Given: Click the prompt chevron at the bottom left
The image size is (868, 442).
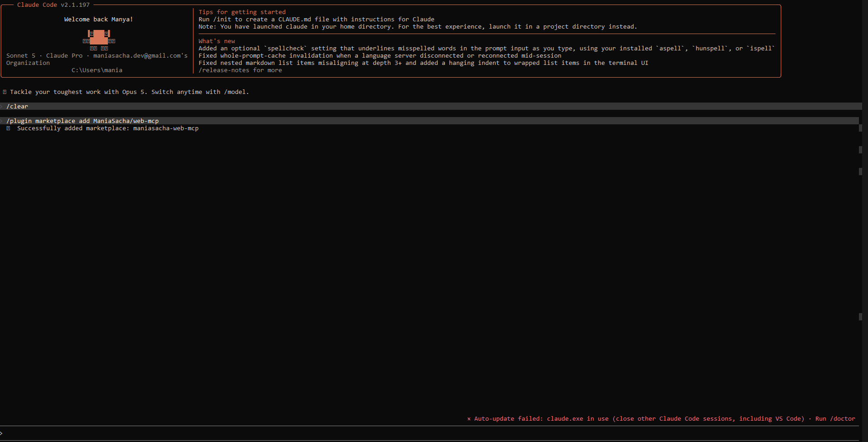Looking at the screenshot, I should [1, 433].
